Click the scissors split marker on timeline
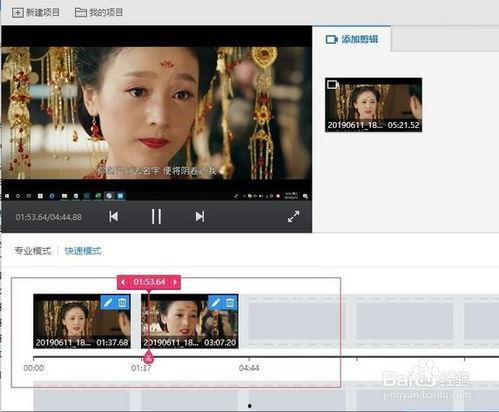Screen dimensions: 499x412 [x=149, y=358]
